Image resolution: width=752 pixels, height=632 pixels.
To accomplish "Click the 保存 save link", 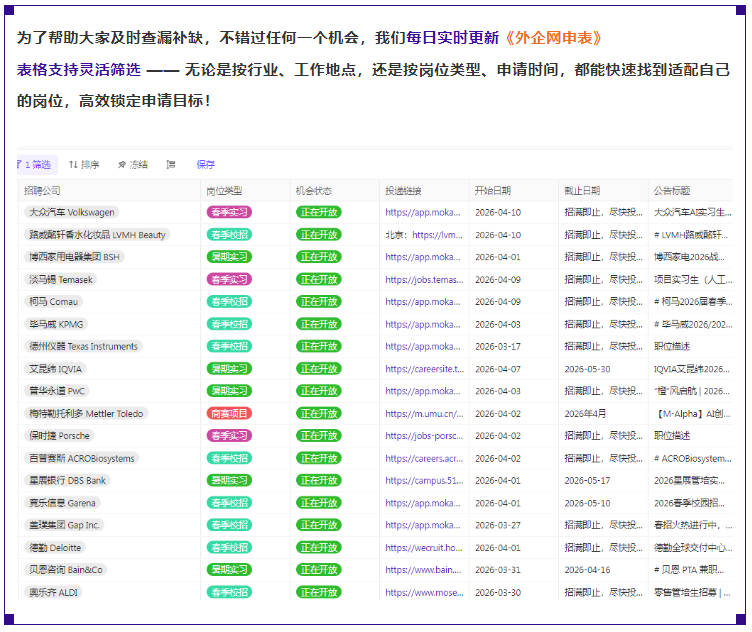I will (206, 164).
